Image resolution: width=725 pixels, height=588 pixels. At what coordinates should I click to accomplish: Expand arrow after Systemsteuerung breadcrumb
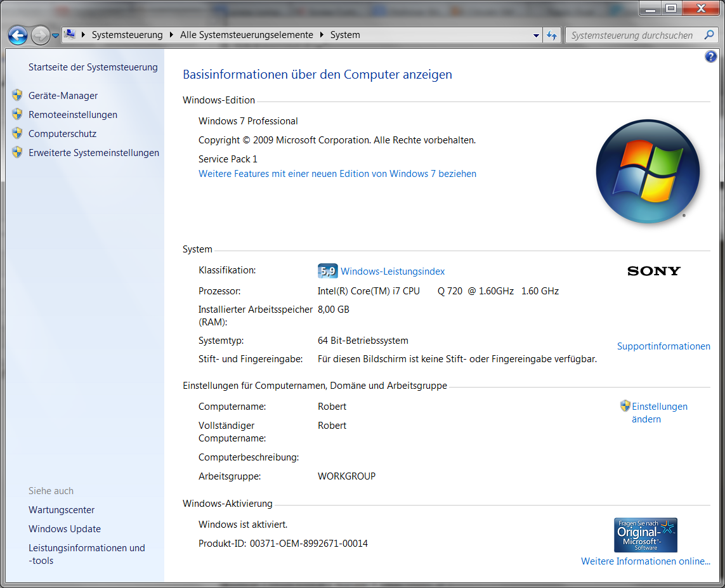click(171, 35)
